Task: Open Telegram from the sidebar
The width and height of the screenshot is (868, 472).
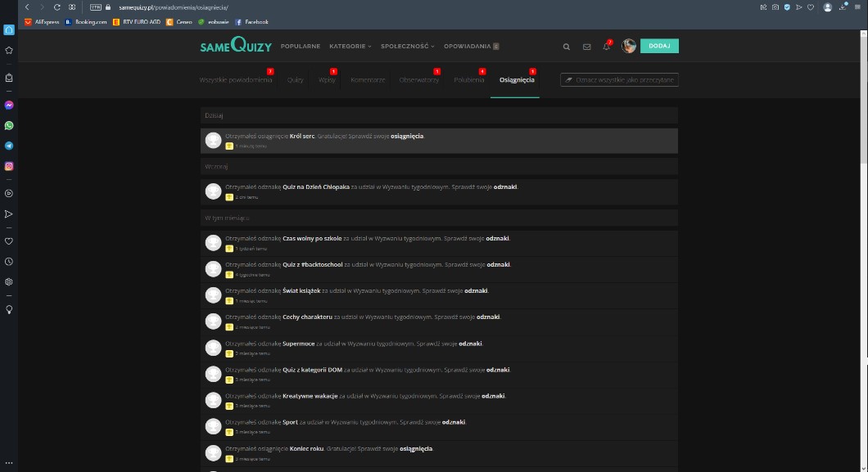Action: tap(9, 146)
